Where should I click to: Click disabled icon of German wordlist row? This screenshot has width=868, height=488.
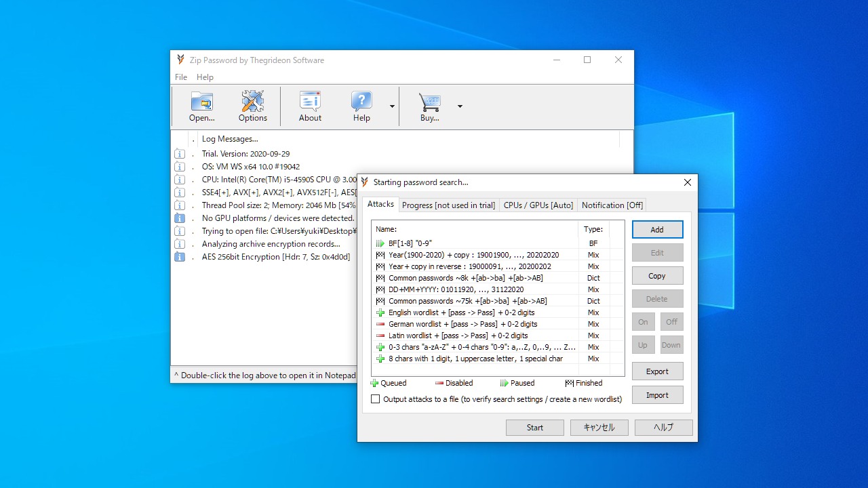[x=380, y=324]
